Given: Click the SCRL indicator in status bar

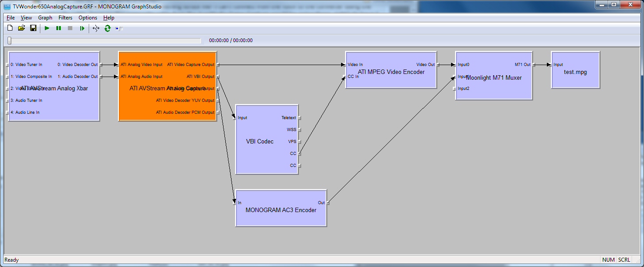Looking at the screenshot, I should click(x=624, y=260).
